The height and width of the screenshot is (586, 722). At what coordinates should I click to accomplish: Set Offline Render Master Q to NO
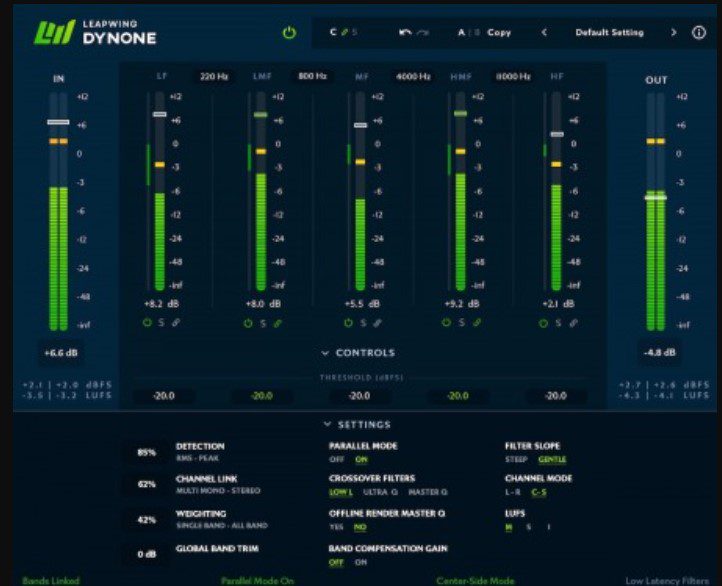360,527
